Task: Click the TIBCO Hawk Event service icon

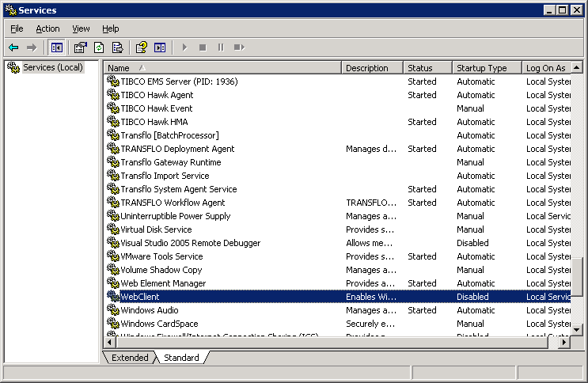Action: pos(113,108)
